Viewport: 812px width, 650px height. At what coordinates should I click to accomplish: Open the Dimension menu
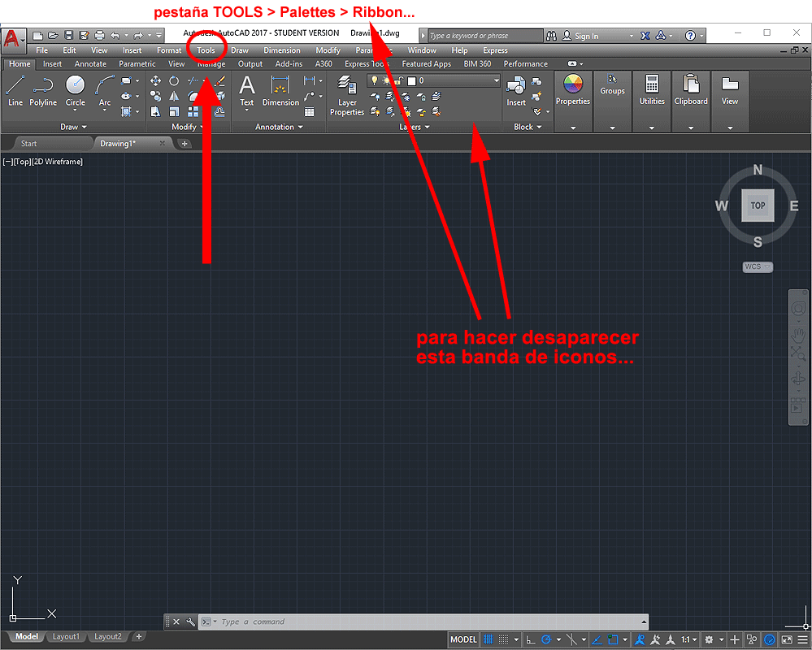[x=282, y=50]
